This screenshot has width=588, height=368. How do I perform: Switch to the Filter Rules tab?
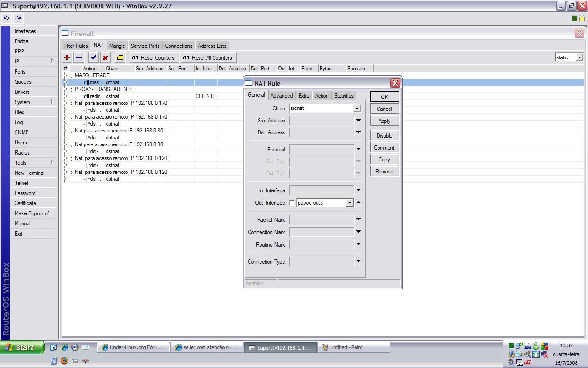[x=76, y=46]
